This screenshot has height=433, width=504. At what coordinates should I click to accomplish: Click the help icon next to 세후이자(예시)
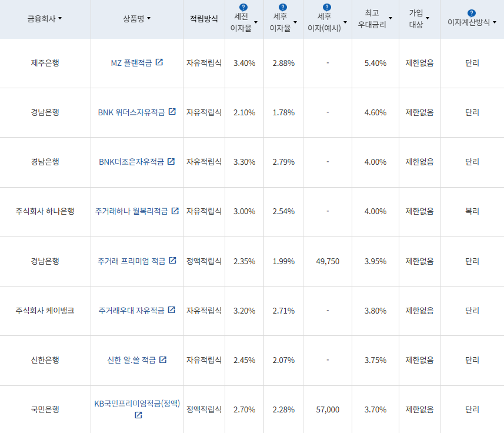point(326,6)
